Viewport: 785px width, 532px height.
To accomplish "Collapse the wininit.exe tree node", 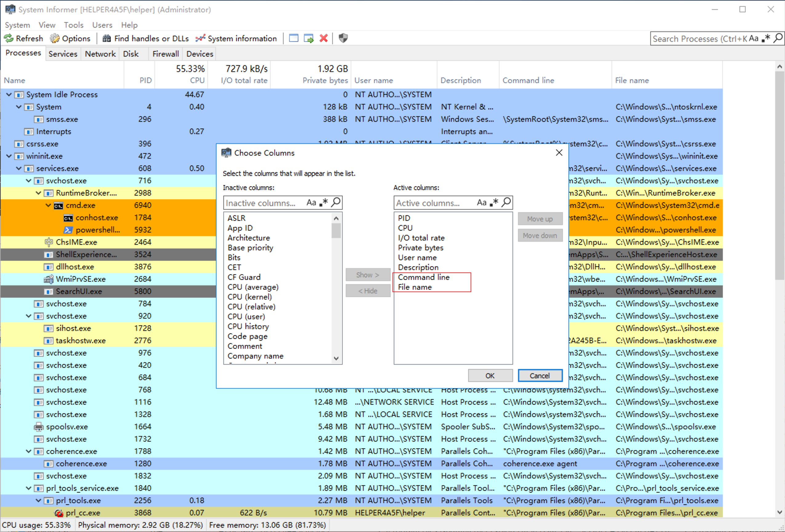I will coord(9,156).
